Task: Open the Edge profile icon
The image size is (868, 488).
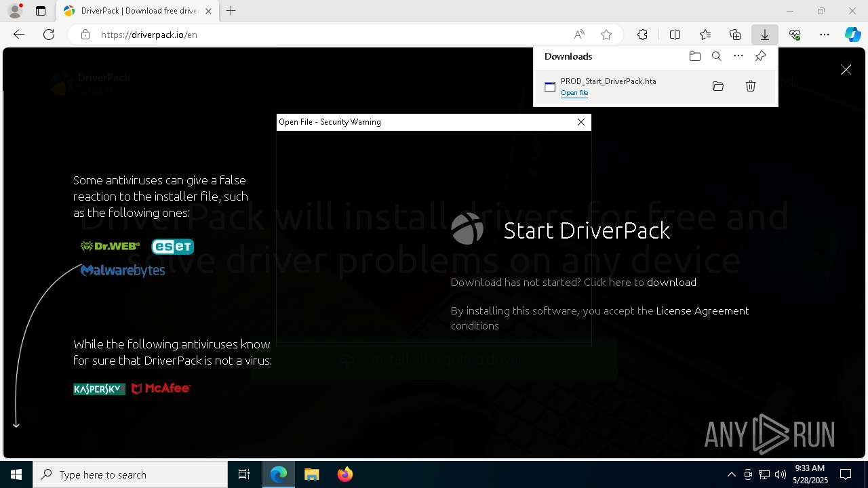Action: pyautogui.click(x=15, y=11)
